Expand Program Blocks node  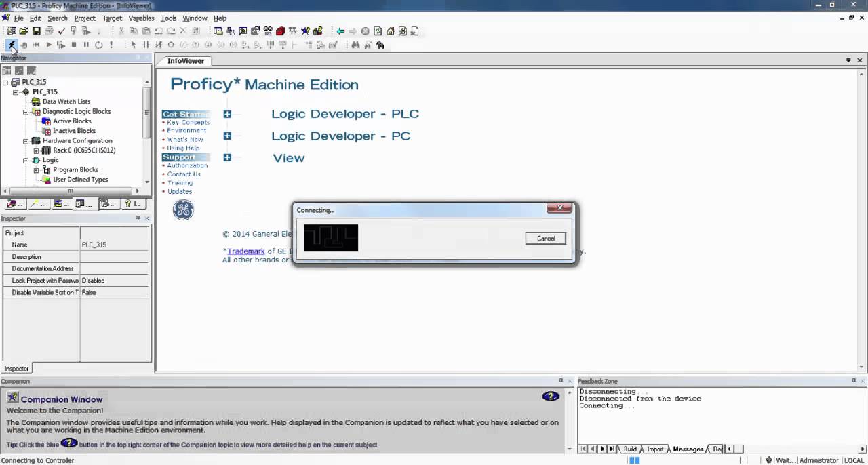click(x=36, y=170)
